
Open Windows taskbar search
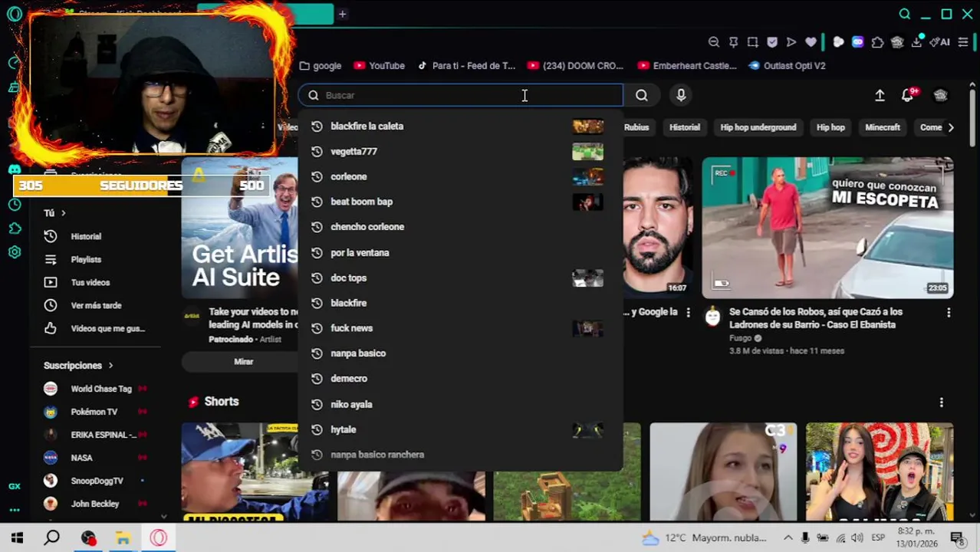point(51,537)
